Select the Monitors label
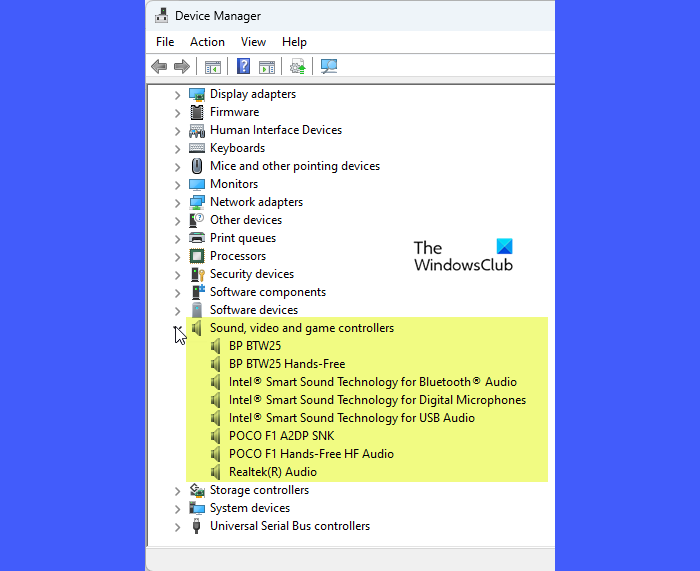700x571 pixels. (x=234, y=184)
